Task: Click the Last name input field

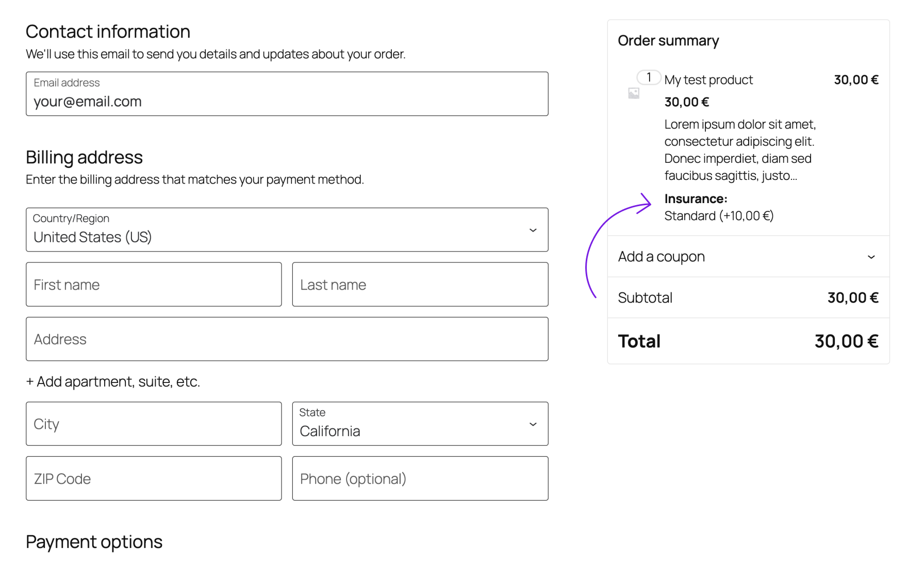Action: (x=419, y=284)
